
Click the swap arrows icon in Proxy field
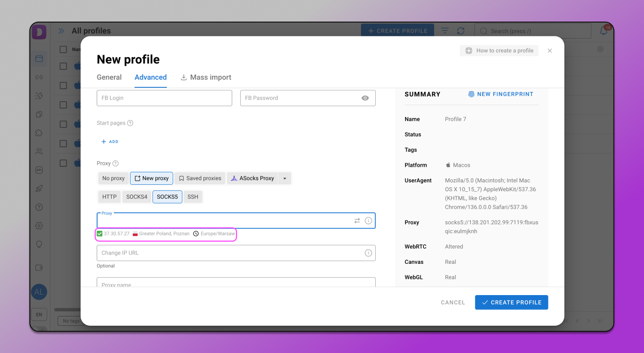tap(357, 221)
